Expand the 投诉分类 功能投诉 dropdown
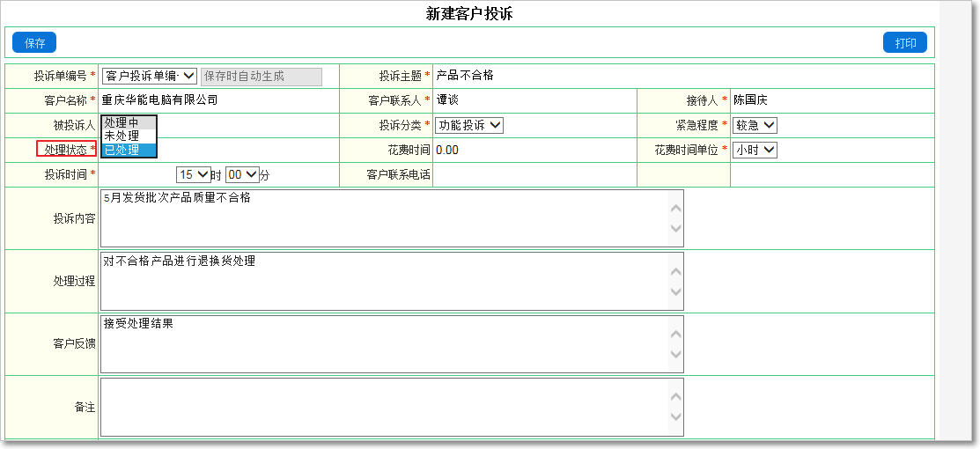This screenshot has height=449, width=980. click(468, 125)
